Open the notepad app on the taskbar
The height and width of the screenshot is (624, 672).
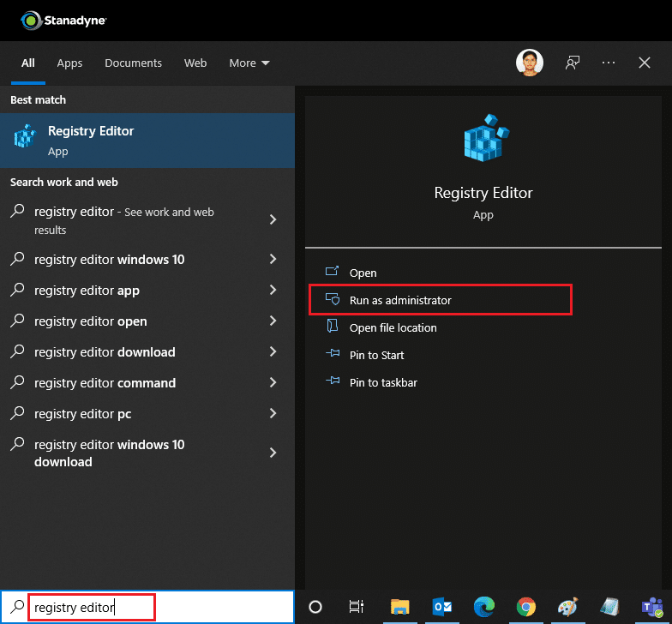[609, 607]
